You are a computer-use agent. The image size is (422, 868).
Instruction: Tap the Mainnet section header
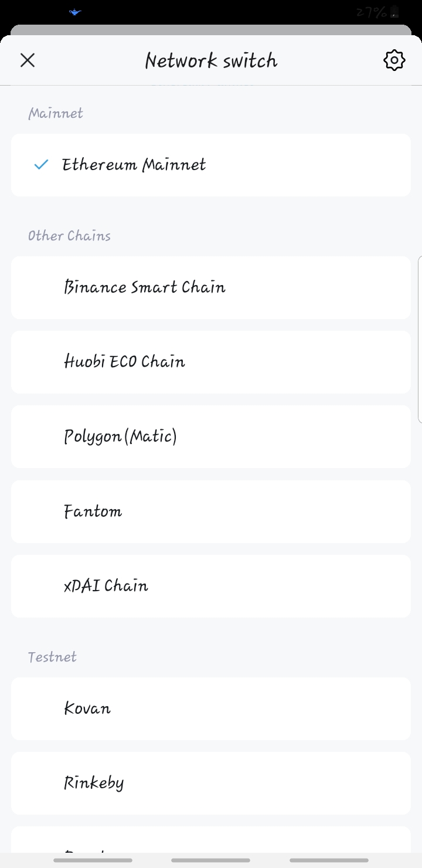tap(56, 113)
